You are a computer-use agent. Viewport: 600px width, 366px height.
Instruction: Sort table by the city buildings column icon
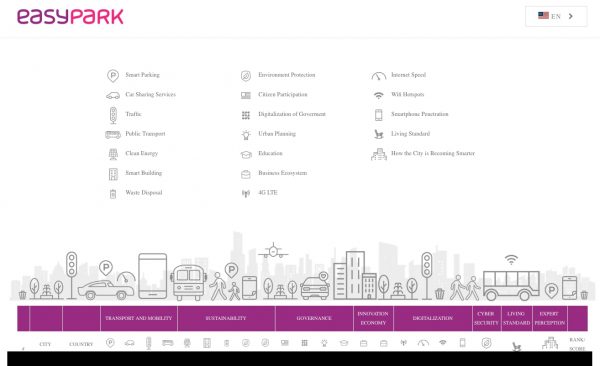pyautogui.click(x=549, y=343)
